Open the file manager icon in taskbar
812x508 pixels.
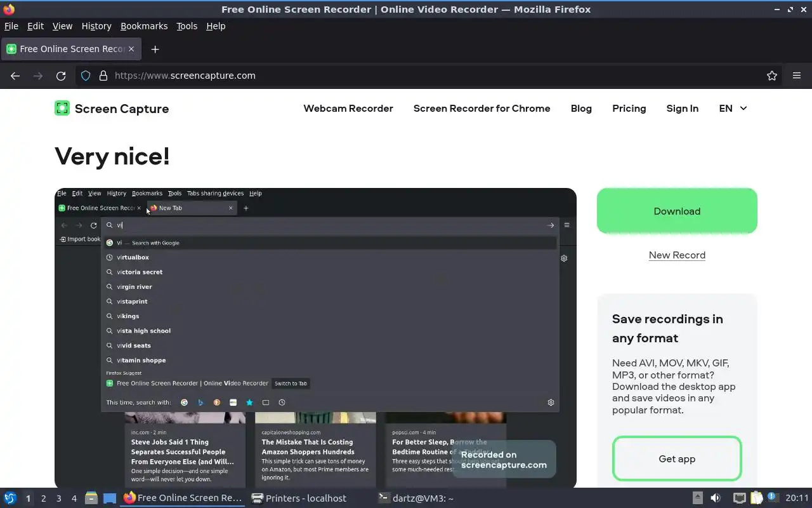coord(91,498)
